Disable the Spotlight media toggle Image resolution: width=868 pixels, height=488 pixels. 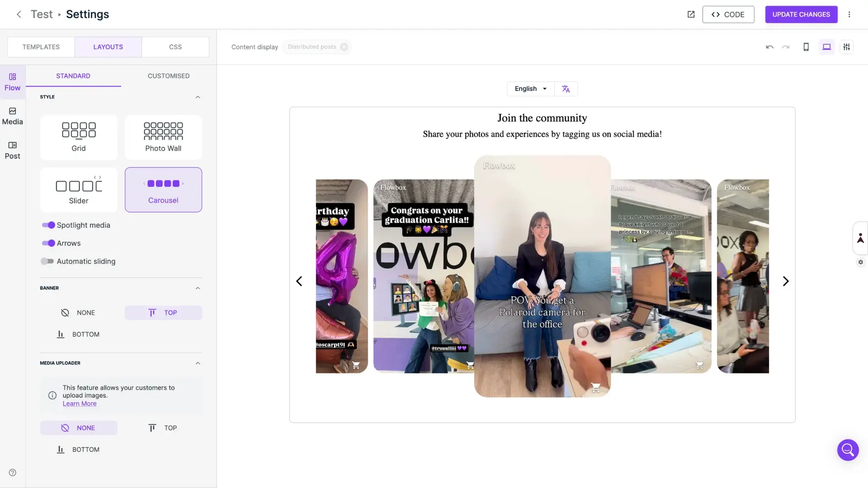tap(48, 225)
